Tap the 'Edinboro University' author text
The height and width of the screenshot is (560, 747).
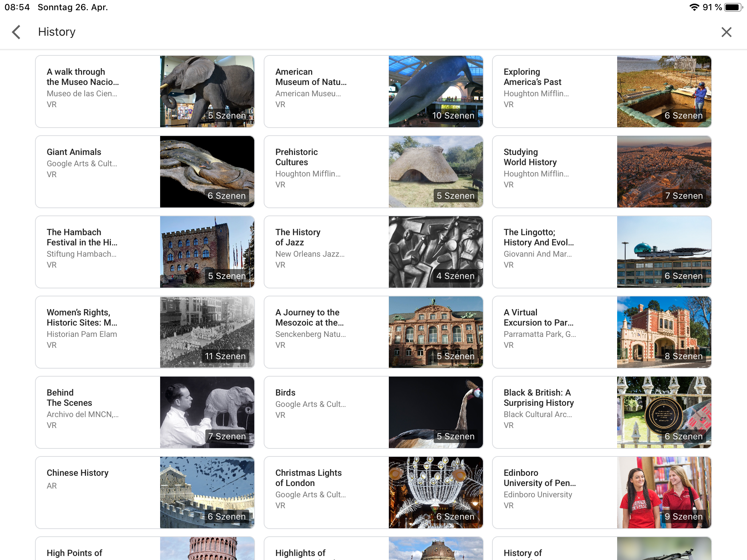point(538,494)
